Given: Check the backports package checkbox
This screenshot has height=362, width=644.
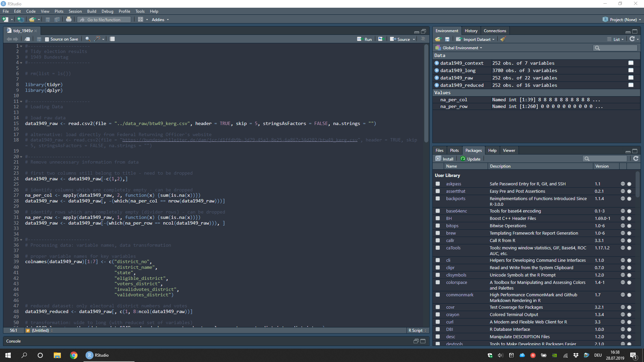Looking at the screenshot, I should [438, 198].
